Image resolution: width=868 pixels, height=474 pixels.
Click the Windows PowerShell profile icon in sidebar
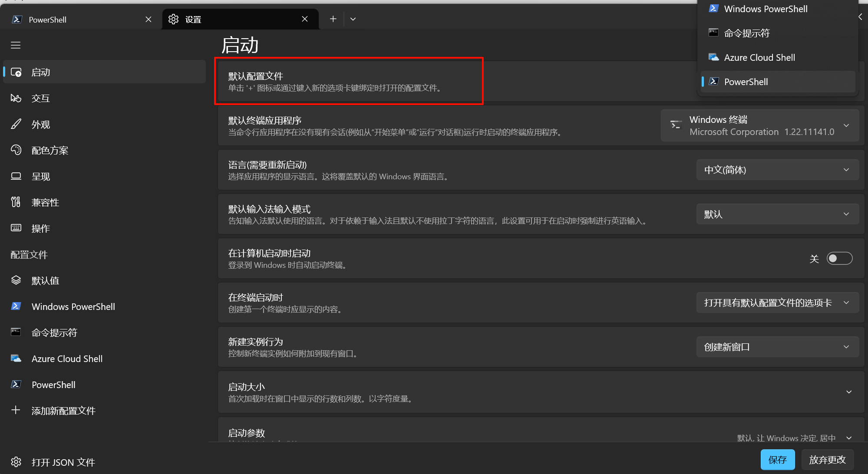pos(16,306)
